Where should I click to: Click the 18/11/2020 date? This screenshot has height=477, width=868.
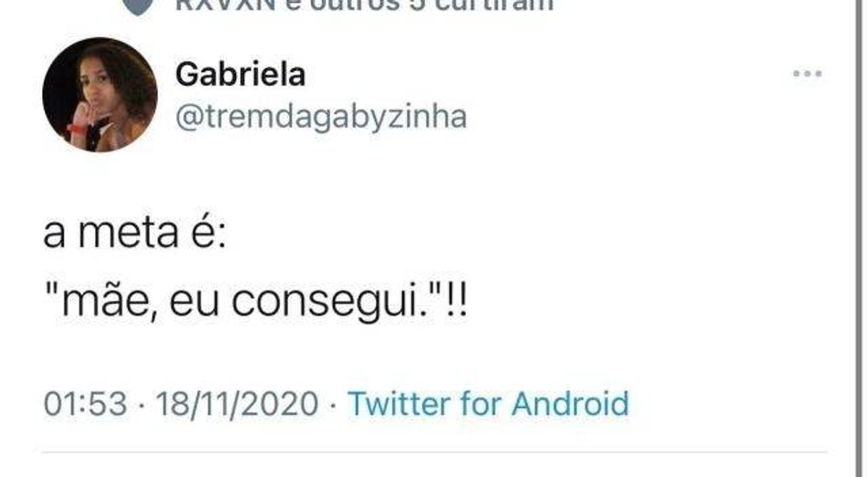tap(237, 404)
